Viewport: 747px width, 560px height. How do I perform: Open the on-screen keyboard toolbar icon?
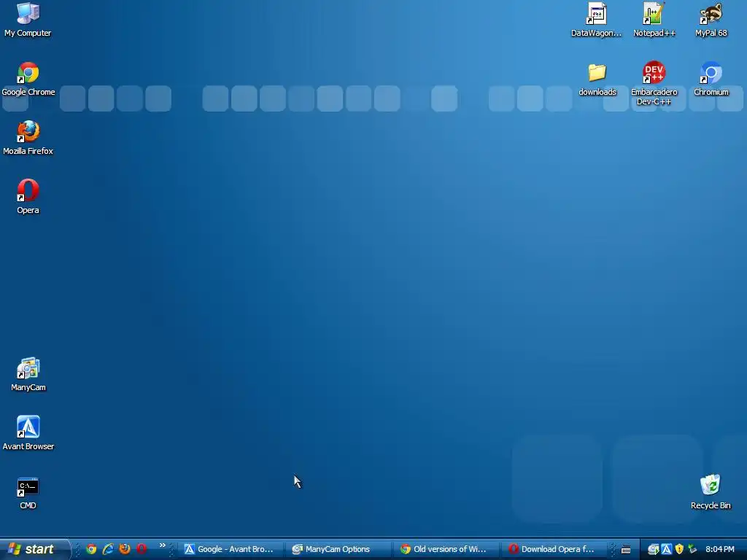pyautogui.click(x=626, y=550)
